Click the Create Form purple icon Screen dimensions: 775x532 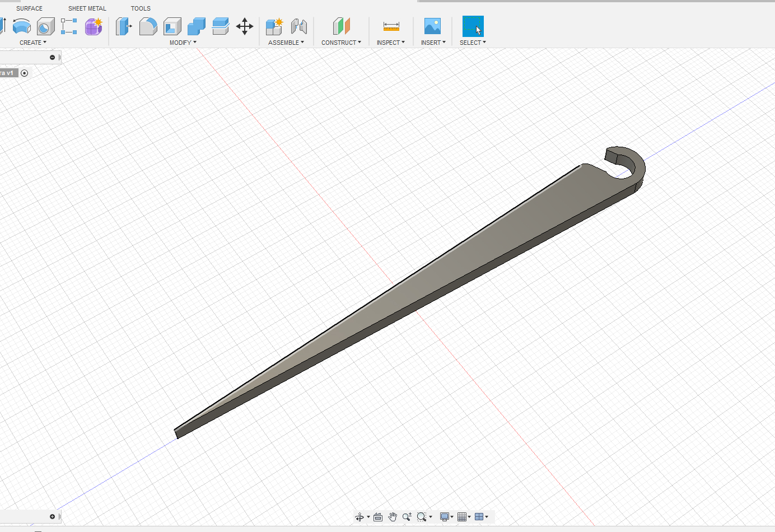(94, 26)
